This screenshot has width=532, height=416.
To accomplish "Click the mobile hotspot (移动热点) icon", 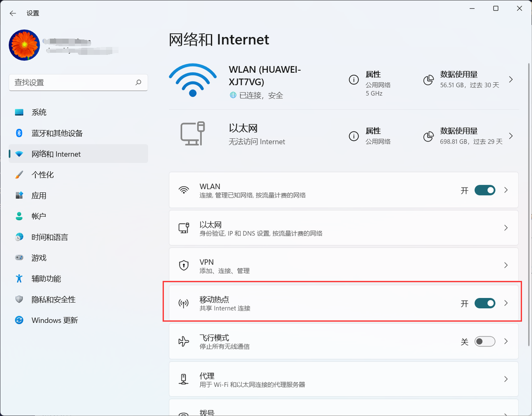I will coord(183,303).
